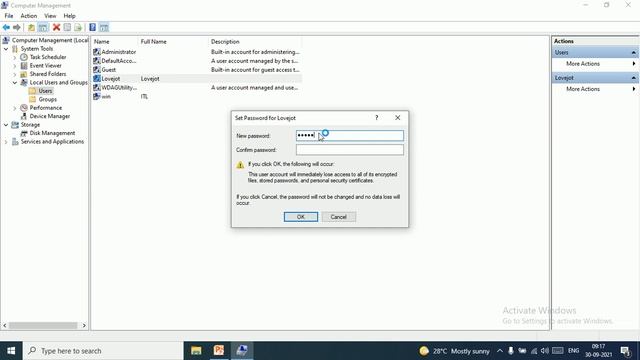
Task: Click the win user account icon
Action: click(x=97, y=97)
